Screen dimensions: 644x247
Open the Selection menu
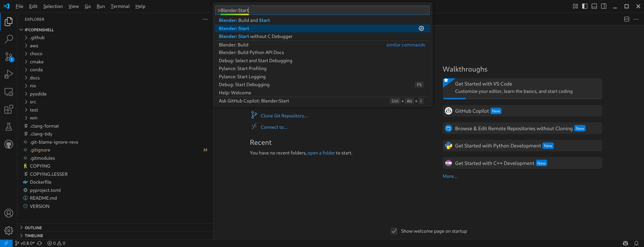tap(53, 6)
